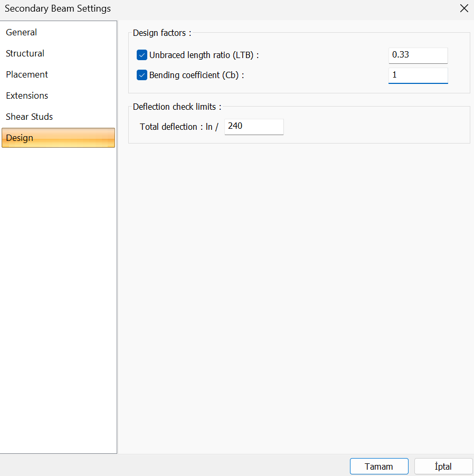
Task: Go to the Extensions page
Action: tap(27, 96)
